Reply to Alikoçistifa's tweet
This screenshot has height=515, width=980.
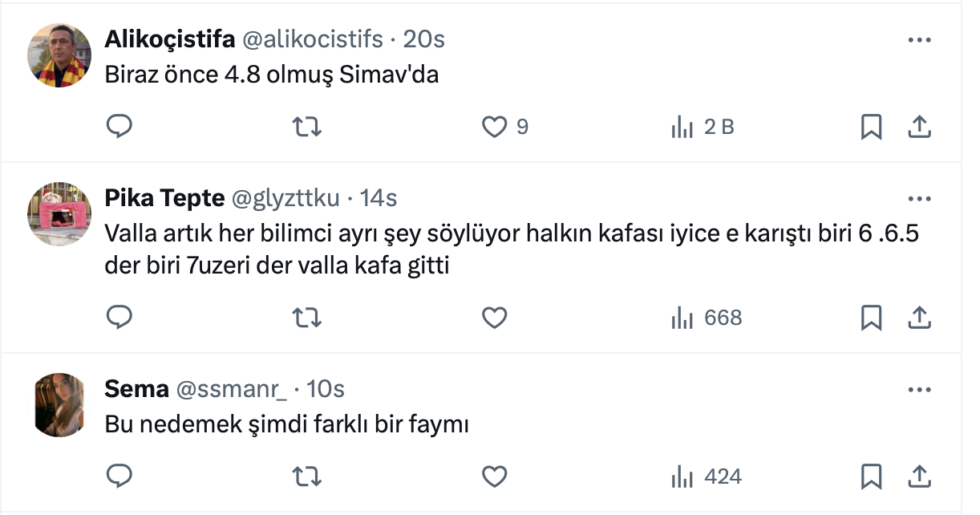[119, 126]
